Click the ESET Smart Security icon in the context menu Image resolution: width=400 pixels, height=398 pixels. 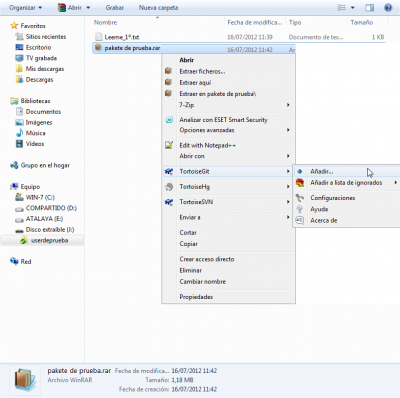click(x=169, y=120)
